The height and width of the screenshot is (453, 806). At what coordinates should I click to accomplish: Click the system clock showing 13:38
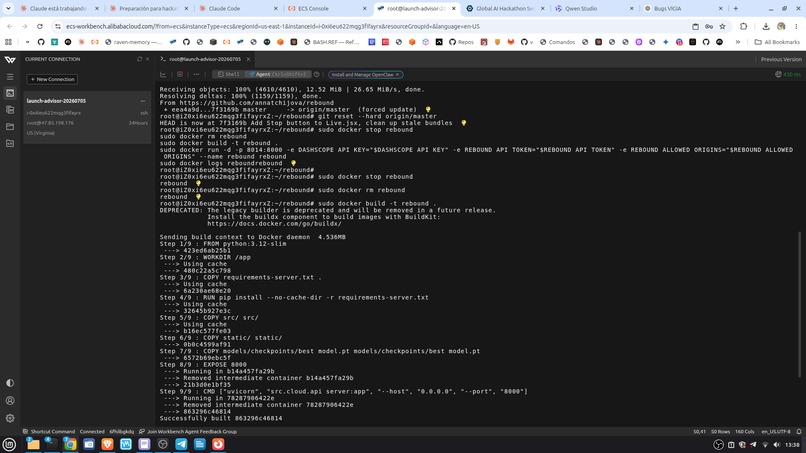coord(792,445)
